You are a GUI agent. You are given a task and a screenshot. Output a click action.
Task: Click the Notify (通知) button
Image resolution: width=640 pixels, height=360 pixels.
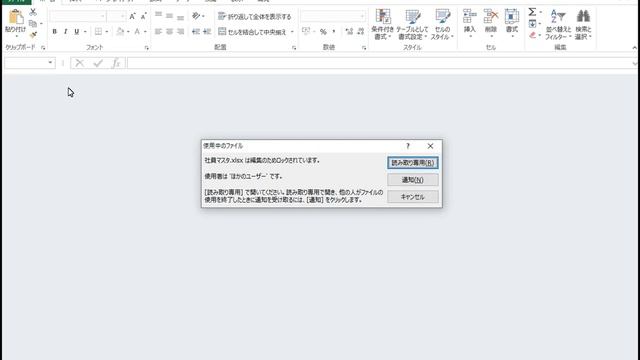click(x=413, y=180)
